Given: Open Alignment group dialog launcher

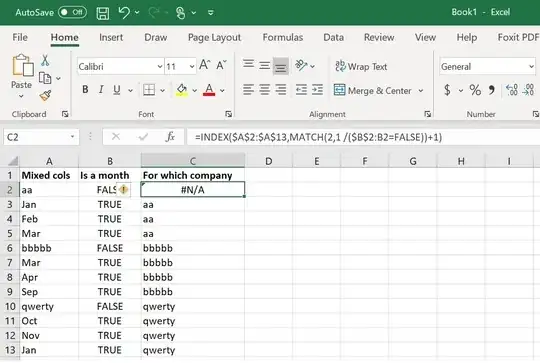Looking at the screenshot, I should [427, 114].
